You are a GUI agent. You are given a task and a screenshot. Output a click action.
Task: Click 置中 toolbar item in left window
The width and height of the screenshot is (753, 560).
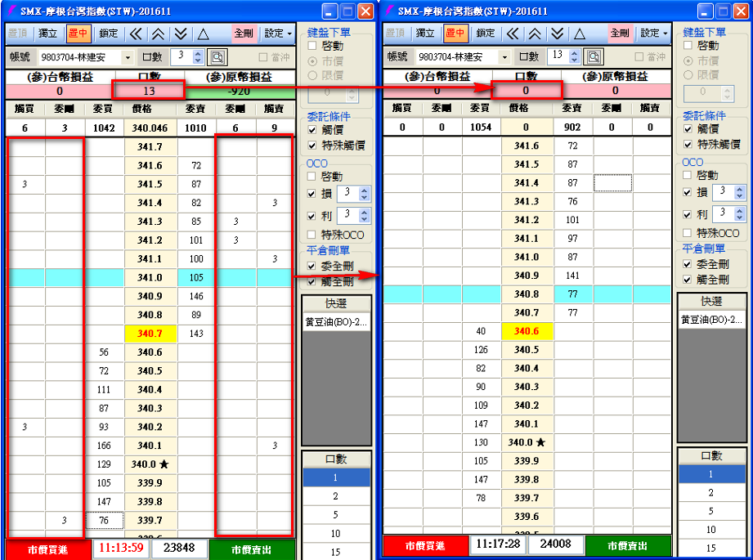(x=78, y=34)
